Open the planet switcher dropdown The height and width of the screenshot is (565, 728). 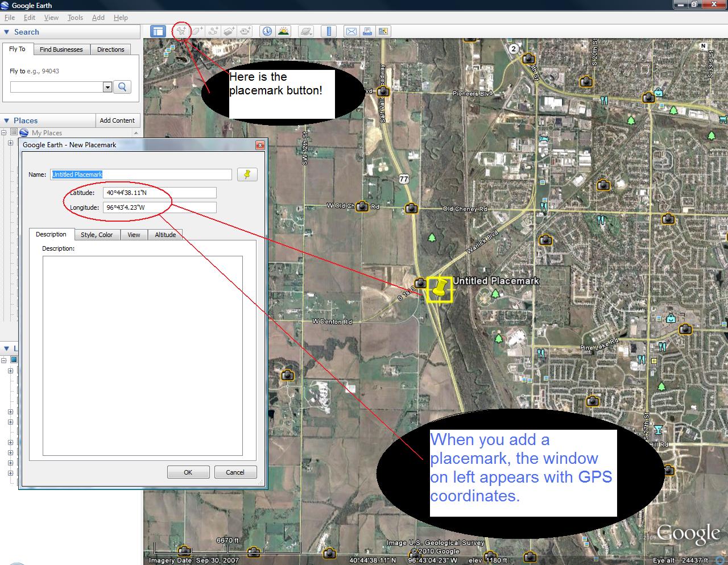(x=306, y=31)
